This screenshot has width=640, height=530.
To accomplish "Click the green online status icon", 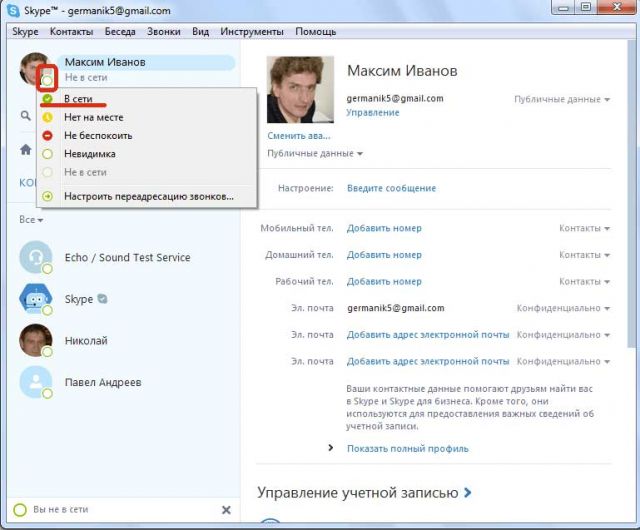I will [48, 99].
